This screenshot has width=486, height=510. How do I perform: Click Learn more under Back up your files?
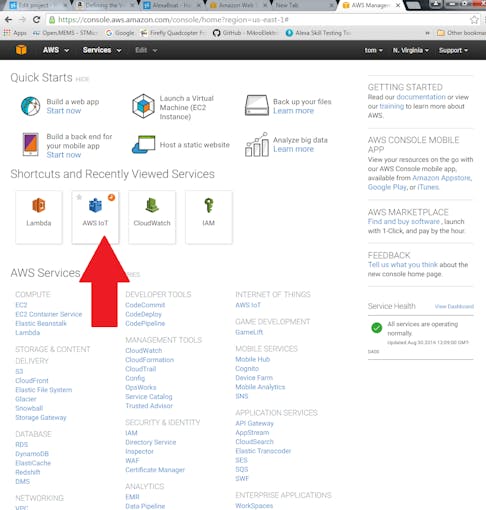tap(293, 111)
